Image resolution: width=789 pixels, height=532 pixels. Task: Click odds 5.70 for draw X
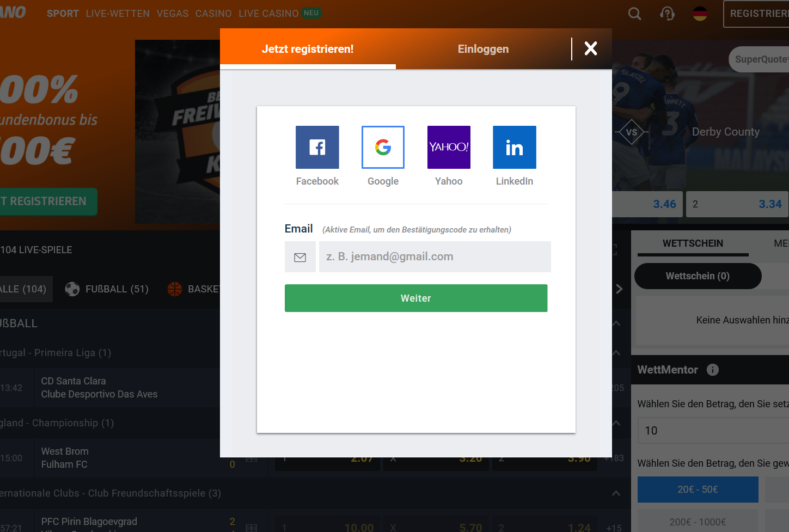pyautogui.click(x=436, y=524)
